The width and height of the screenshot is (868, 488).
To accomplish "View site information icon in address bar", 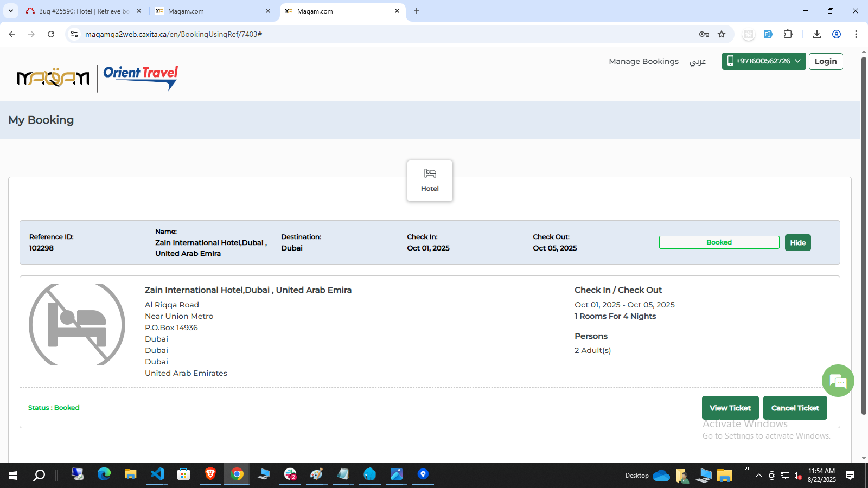I will pyautogui.click(x=74, y=34).
